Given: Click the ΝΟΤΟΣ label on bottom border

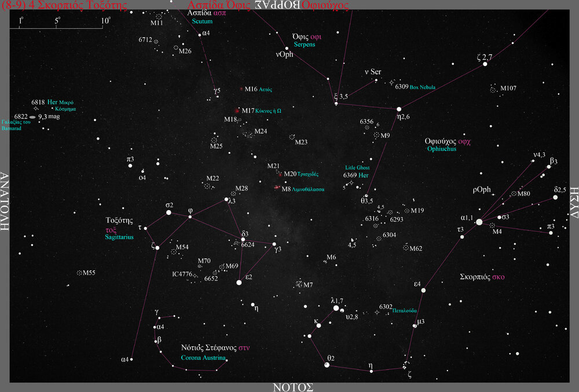Looking at the screenshot, I should 293,387.
